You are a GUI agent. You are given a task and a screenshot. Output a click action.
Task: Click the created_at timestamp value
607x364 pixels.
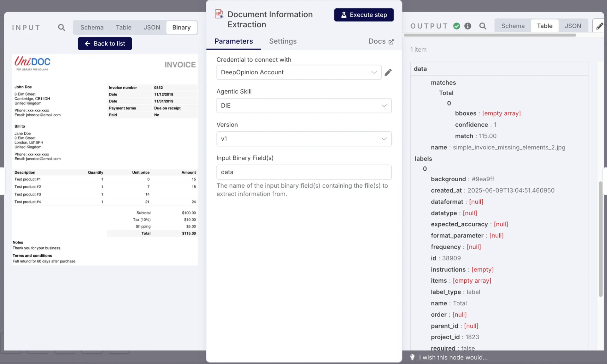(x=511, y=190)
